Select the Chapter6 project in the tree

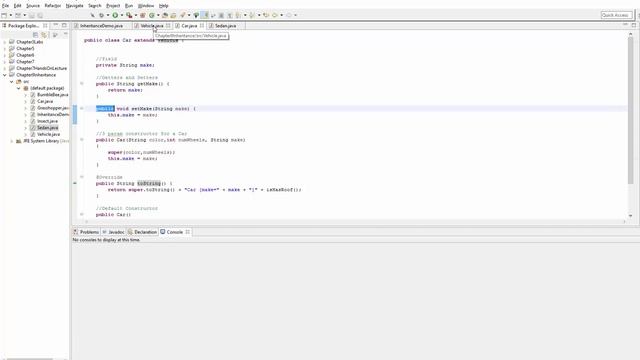25,55
